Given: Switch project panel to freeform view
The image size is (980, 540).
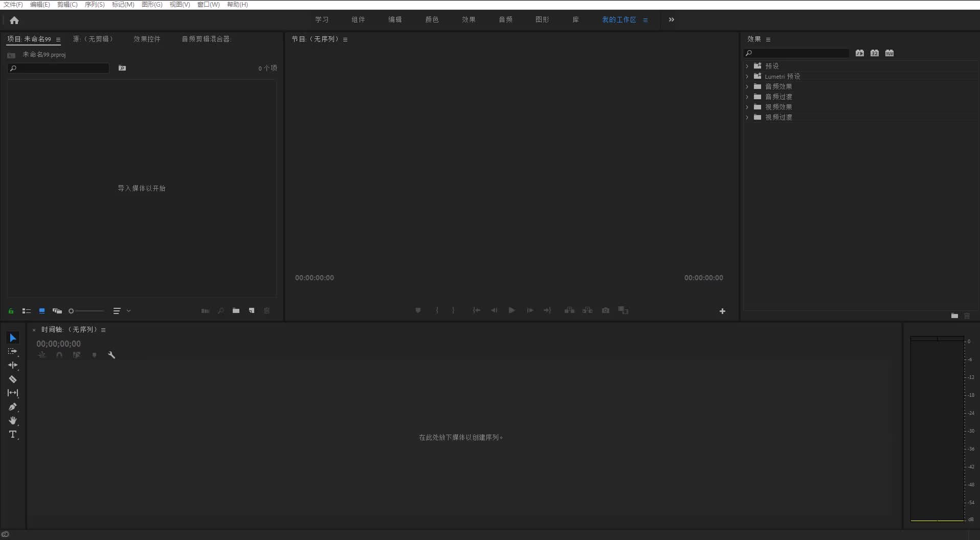Looking at the screenshot, I should point(57,311).
